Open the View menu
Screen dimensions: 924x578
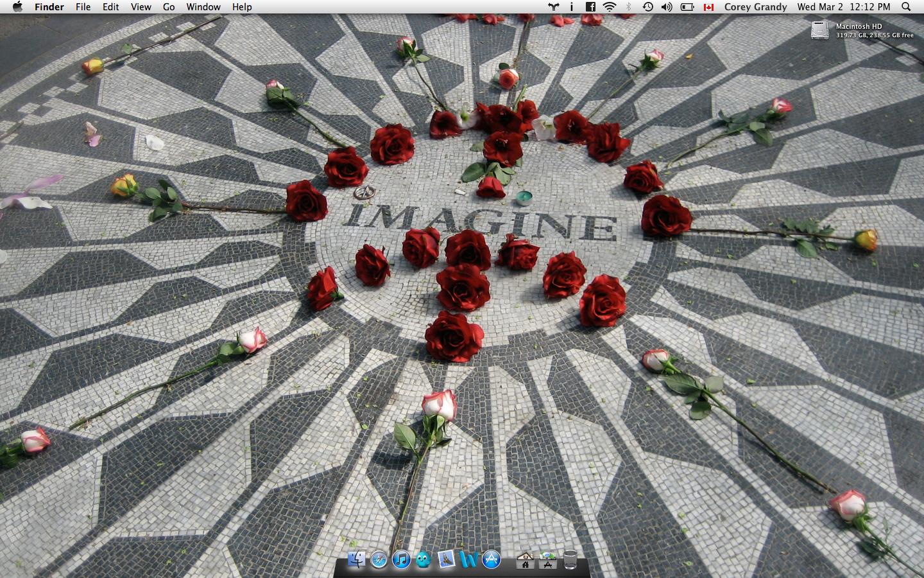coord(141,6)
